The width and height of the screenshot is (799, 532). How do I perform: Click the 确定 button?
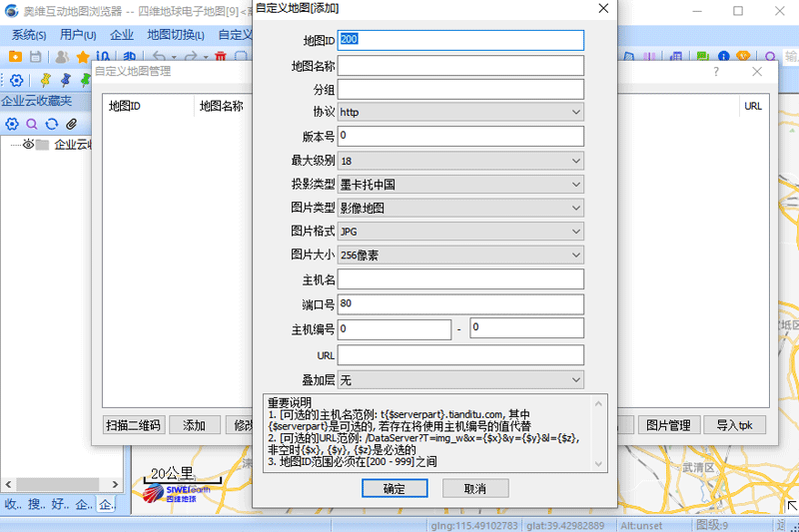point(395,489)
